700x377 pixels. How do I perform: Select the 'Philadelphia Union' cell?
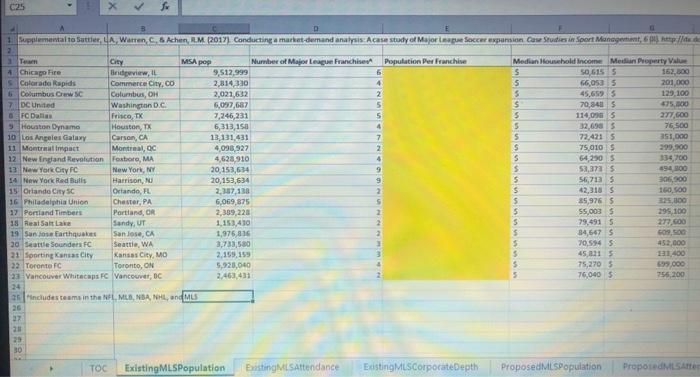(68, 202)
